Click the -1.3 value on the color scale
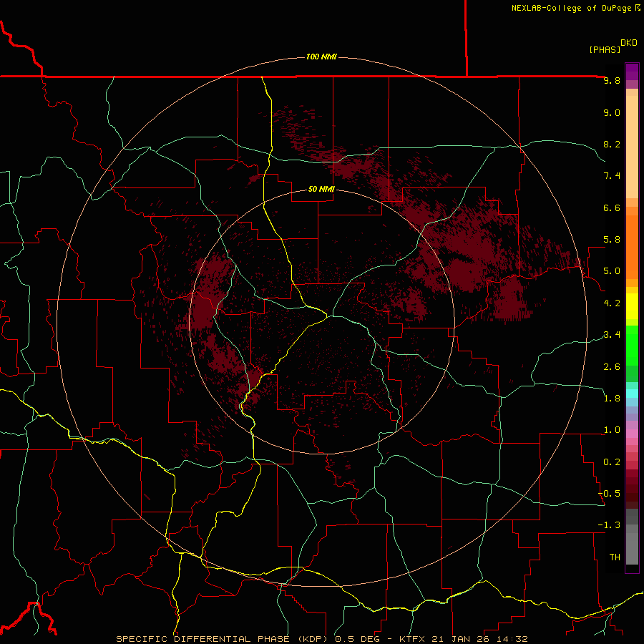The height and width of the screenshot is (644, 644). point(609,525)
